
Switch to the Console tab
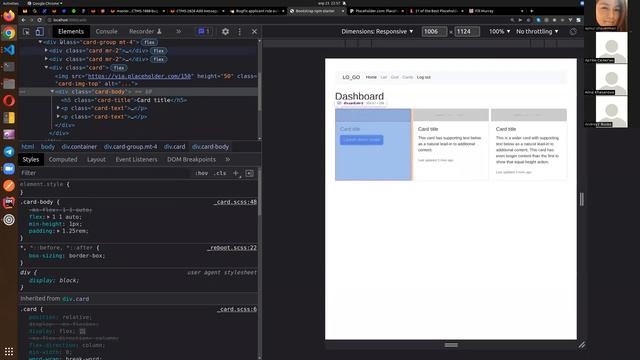[x=106, y=31]
